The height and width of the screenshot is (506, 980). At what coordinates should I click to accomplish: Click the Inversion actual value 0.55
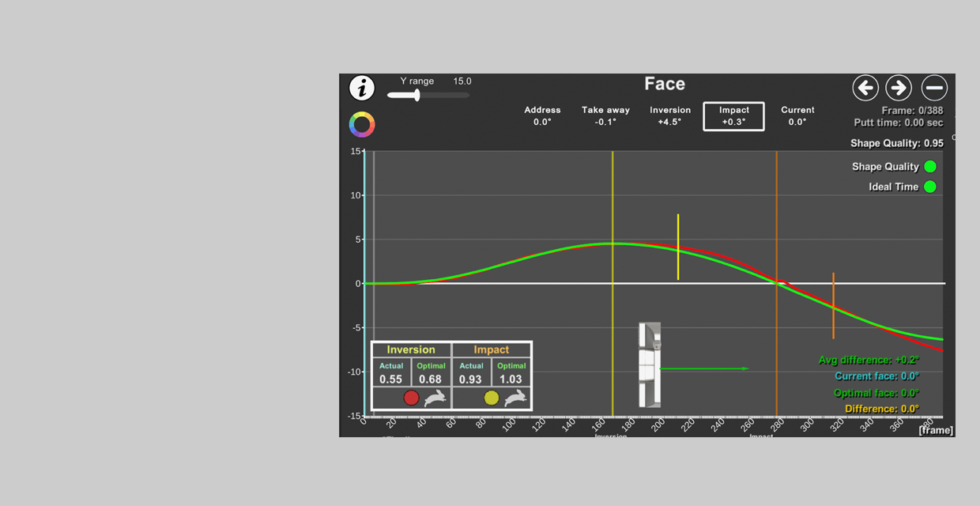pyautogui.click(x=391, y=379)
